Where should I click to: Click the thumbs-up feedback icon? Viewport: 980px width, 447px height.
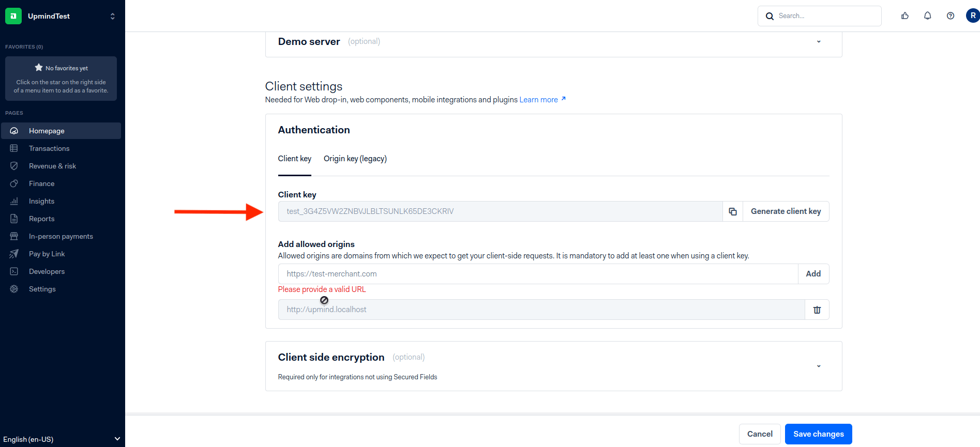905,16
